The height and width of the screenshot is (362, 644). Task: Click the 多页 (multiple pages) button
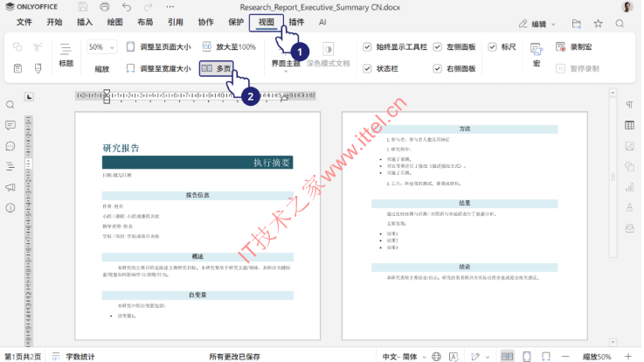point(218,67)
